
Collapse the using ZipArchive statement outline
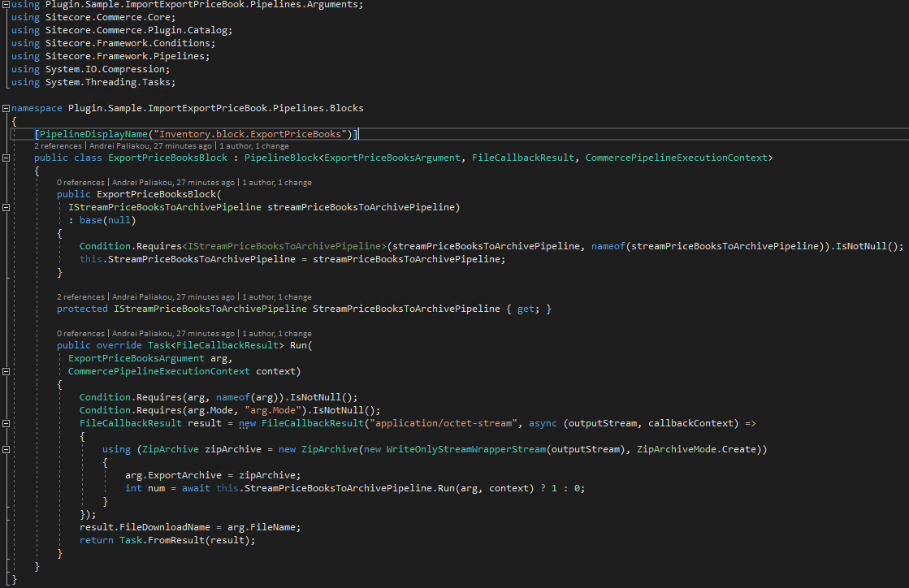coord(6,450)
